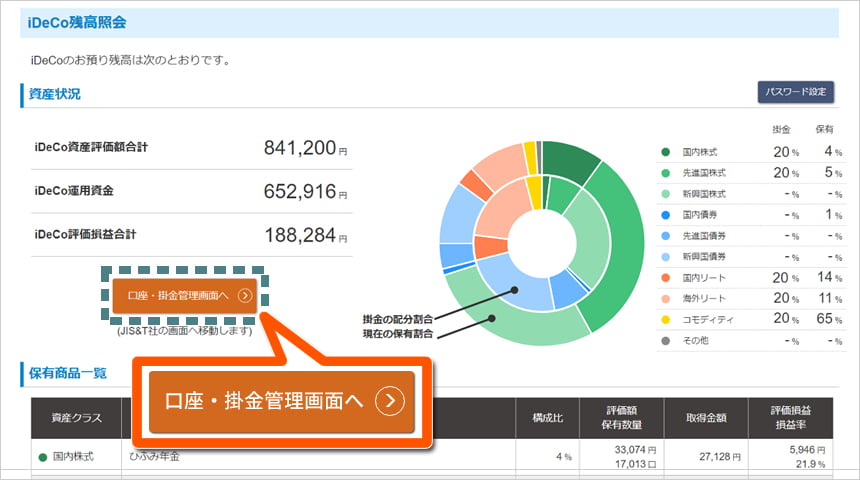Click arrow circle icon in small orange button
The image size is (860, 480).
pyautogui.click(x=245, y=296)
